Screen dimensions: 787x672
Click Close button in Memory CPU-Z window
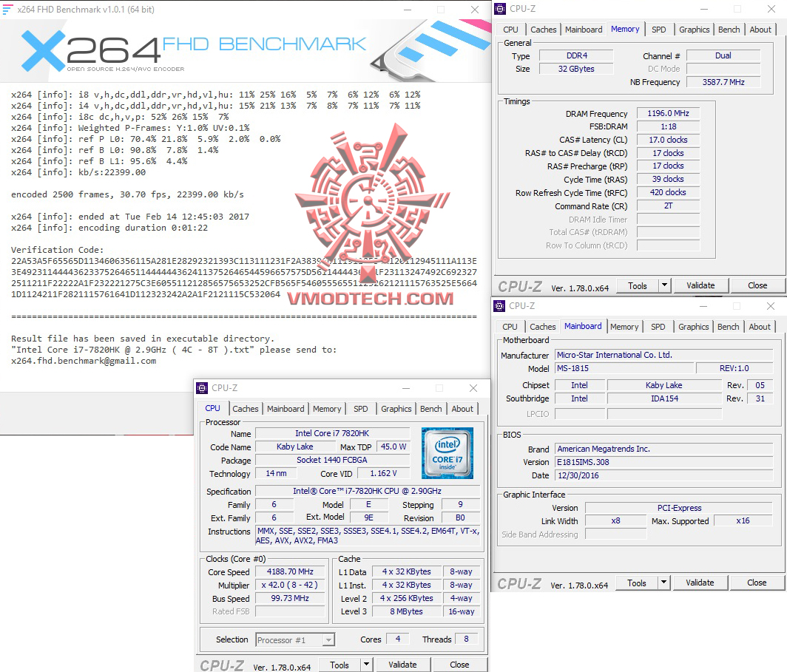[x=757, y=285]
